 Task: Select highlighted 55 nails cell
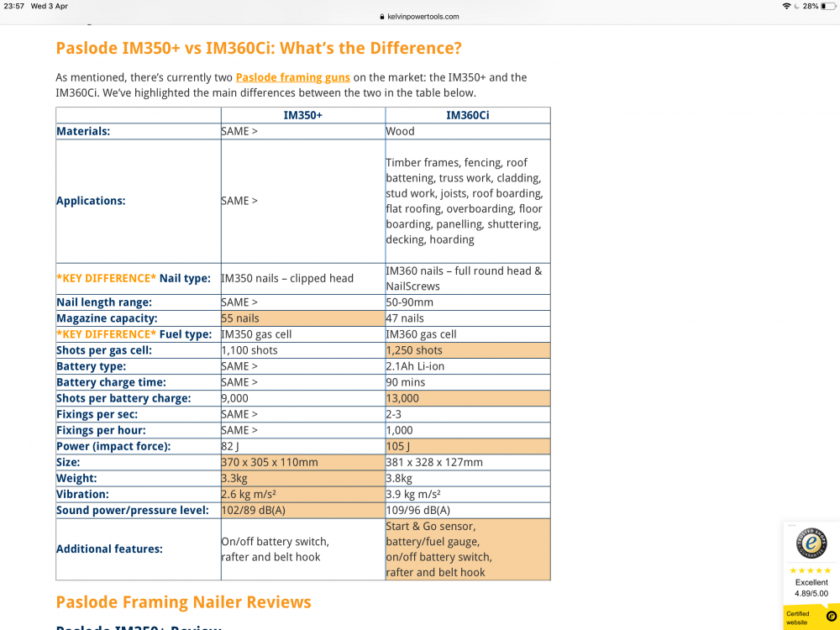click(x=302, y=318)
